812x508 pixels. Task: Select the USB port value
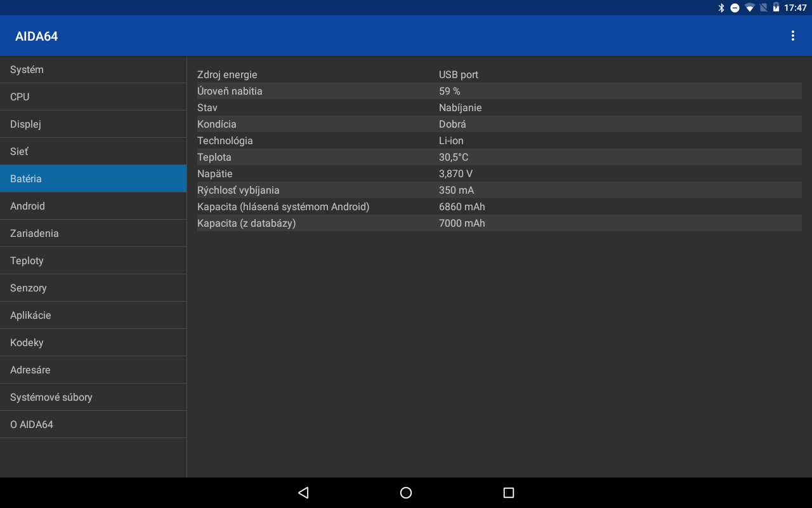459,74
